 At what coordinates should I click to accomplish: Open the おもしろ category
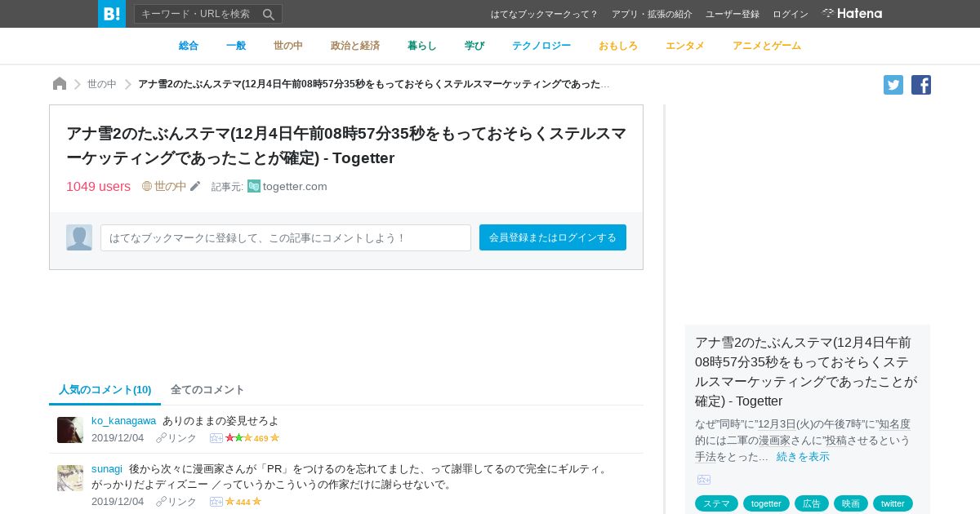pos(618,46)
